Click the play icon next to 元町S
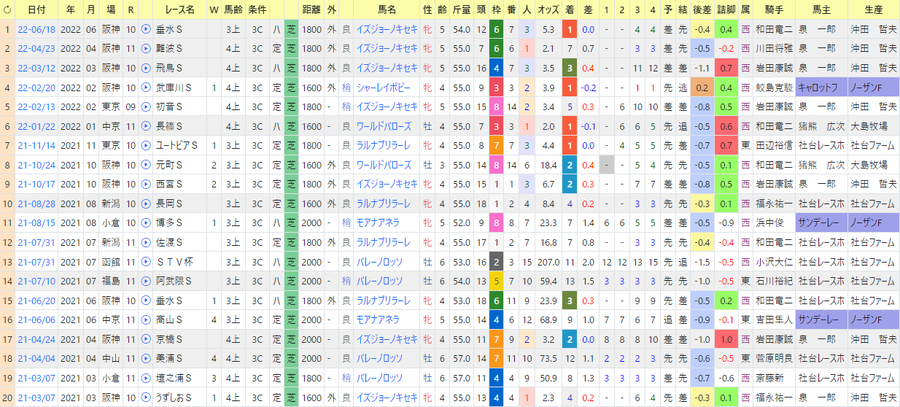Image resolution: width=900 pixels, height=407 pixels. click(x=145, y=165)
